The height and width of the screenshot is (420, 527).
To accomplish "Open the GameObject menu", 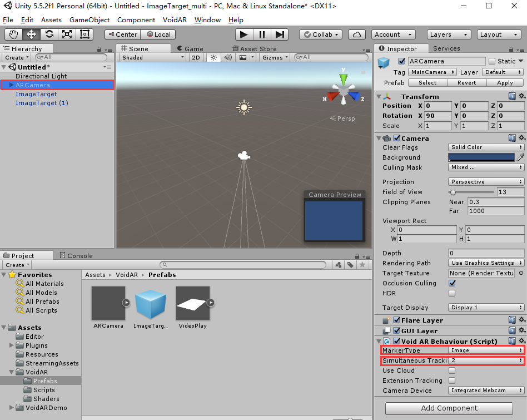I will tap(90, 20).
